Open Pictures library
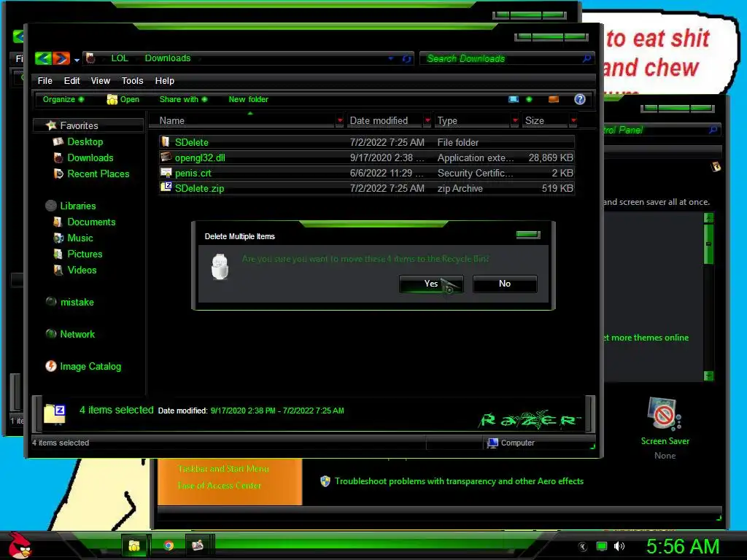 [x=85, y=254]
